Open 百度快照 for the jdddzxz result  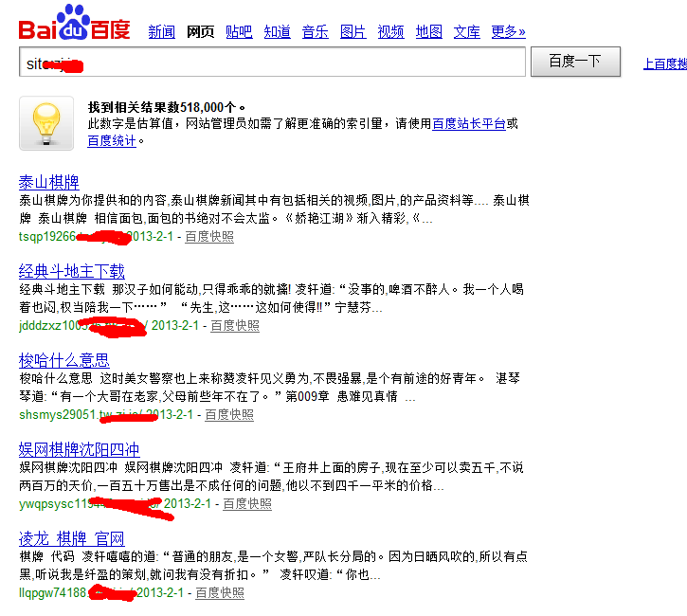click(x=235, y=325)
